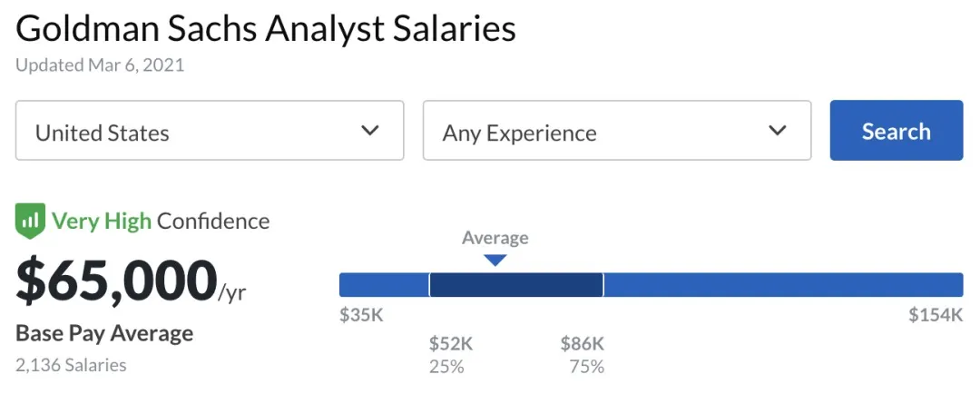Click the $154K maximum salary label
This screenshot has height=394, width=980.
point(935,316)
